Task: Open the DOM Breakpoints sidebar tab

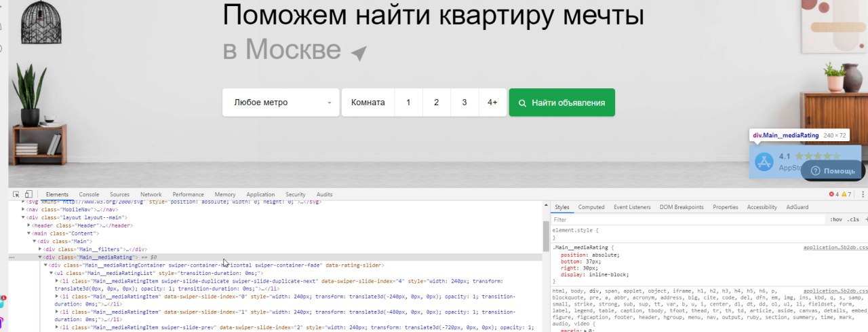Action: pyautogui.click(x=681, y=207)
